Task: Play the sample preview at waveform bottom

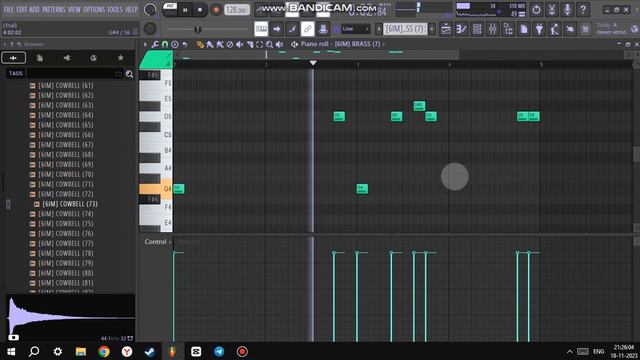Action: [13, 337]
